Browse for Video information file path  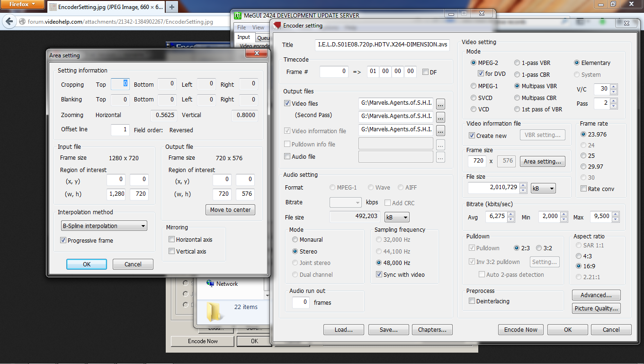click(440, 130)
